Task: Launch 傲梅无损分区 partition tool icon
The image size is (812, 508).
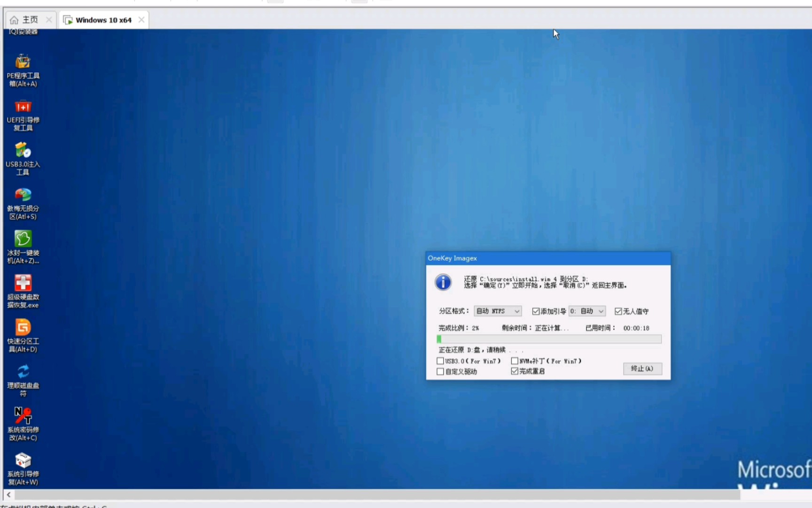Action: (x=23, y=203)
